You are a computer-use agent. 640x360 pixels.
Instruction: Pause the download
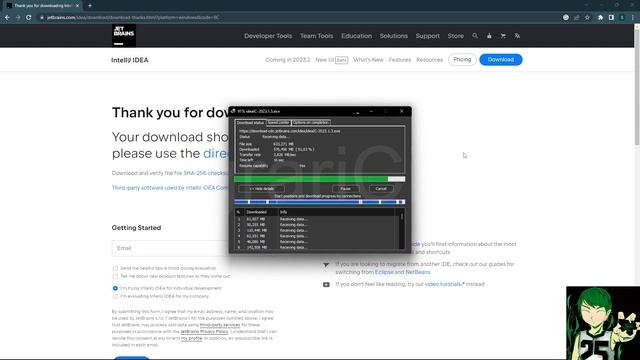coord(346,189)
